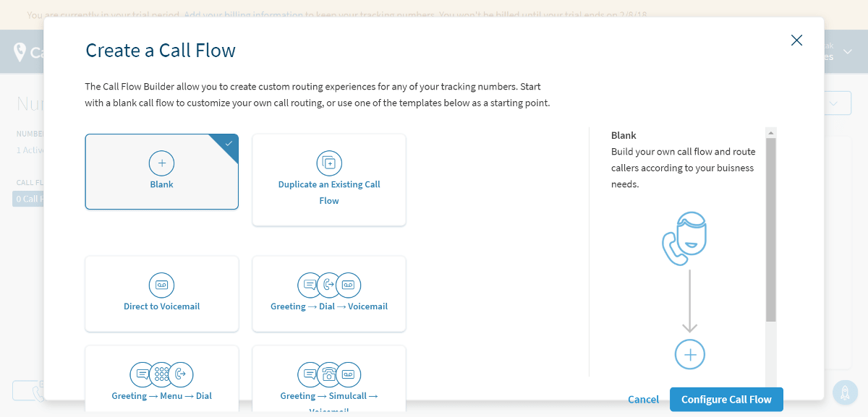Click greeting icon in Greeting Dial Voicemail card
Viewport: 868px width, 417px height.
click(310, 285)
